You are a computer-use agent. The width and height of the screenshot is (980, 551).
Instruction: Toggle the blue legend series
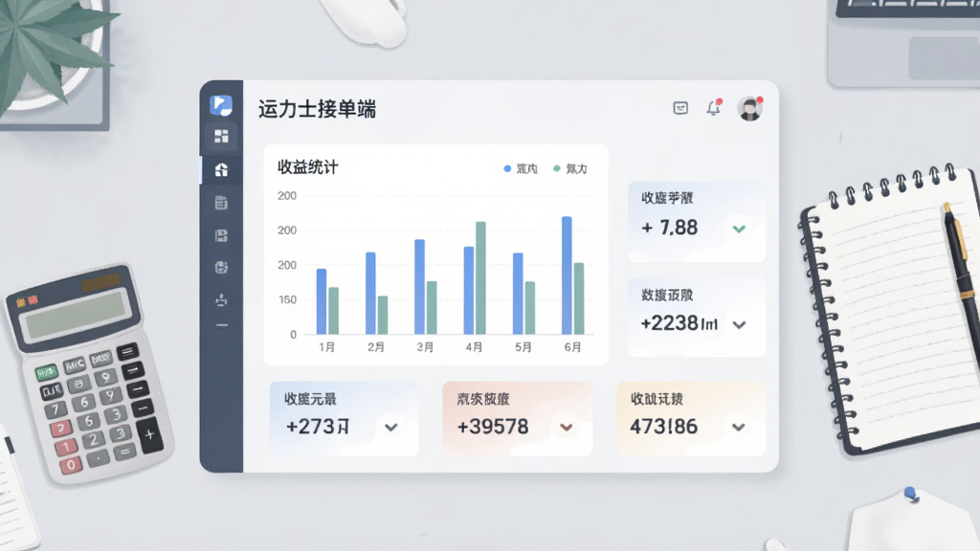click(521, 168)
